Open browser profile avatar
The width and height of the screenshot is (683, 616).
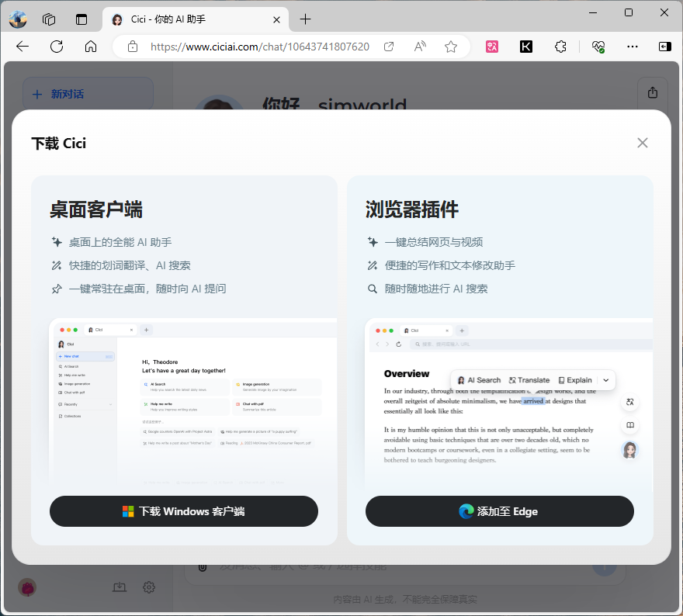(x=18, y=19)
